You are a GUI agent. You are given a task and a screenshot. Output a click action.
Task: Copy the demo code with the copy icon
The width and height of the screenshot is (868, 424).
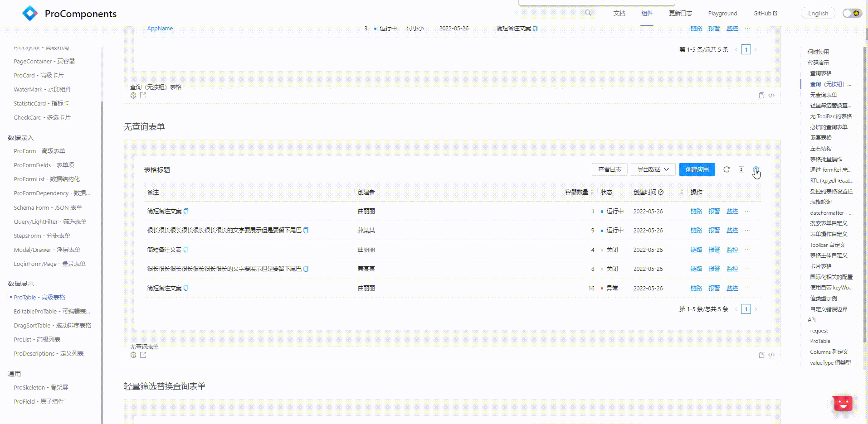(x=761, y=355)
